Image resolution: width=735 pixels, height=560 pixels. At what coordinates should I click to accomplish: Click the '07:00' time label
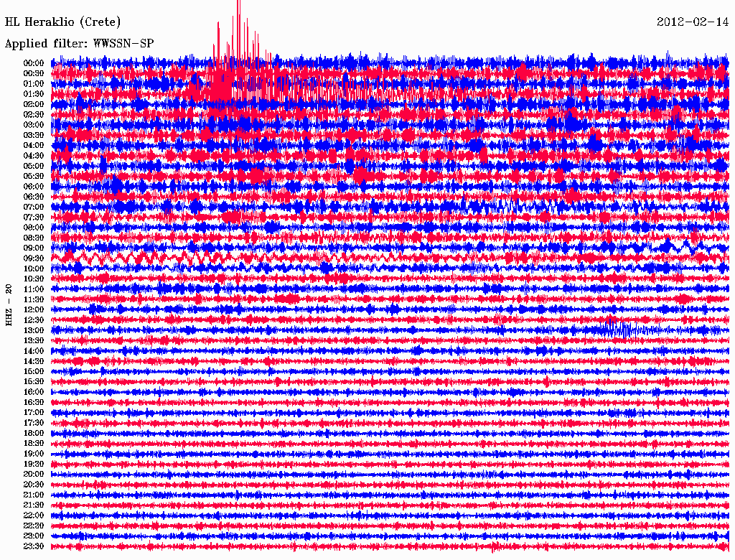tap(34, 207)
